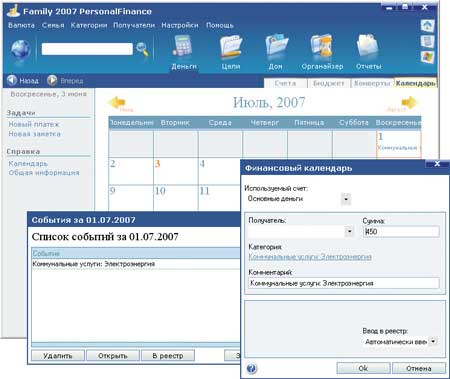Image resolution: width=450 pixels, height=379 pixels.
Task: Click the Открыть button
Action: pyautogui.click(x=113, y=356)
